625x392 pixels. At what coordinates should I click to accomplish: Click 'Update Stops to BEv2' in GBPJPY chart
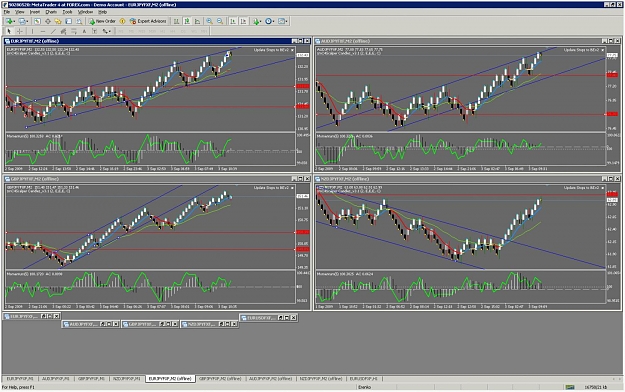[271, 187]
